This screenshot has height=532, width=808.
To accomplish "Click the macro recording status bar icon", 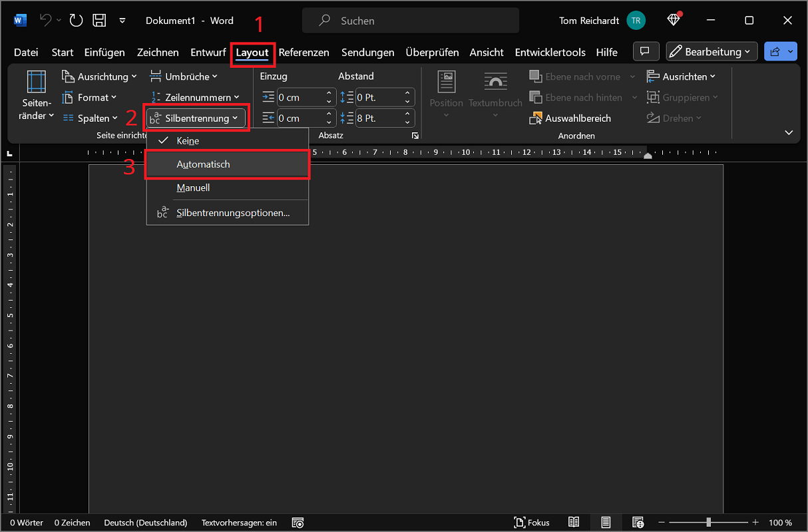I will 298,523.
